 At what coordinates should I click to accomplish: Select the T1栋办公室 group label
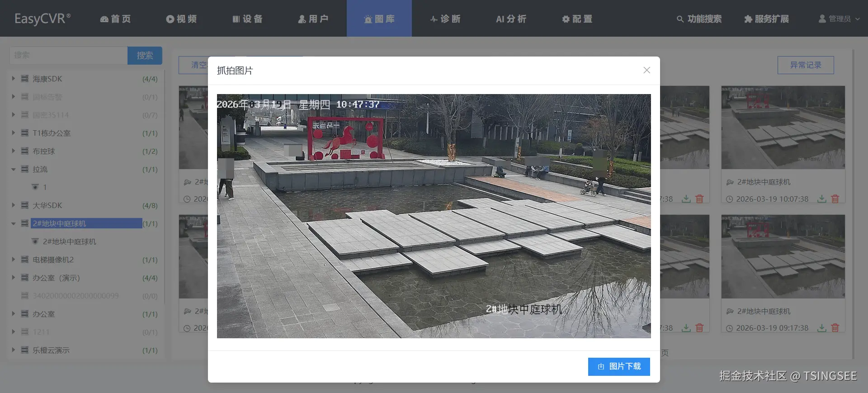point(52,133)
